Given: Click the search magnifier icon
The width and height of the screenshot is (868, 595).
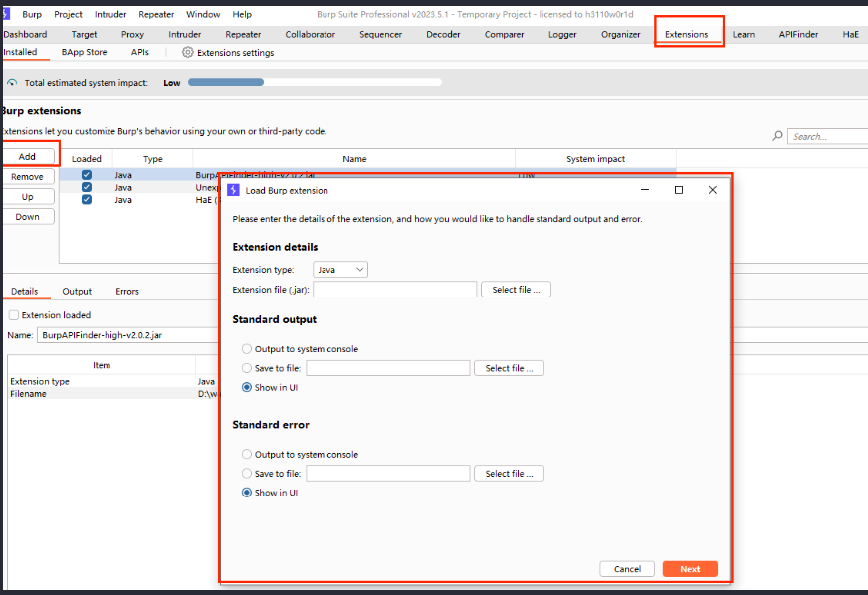Looking at the screenshot, I should pyautogui.click(x=777, y=136).
